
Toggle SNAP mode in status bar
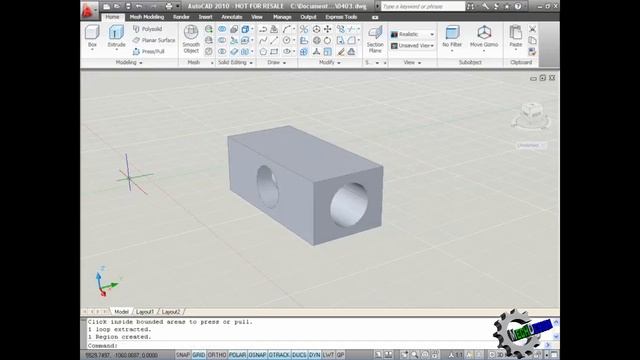tap(182, 355)
